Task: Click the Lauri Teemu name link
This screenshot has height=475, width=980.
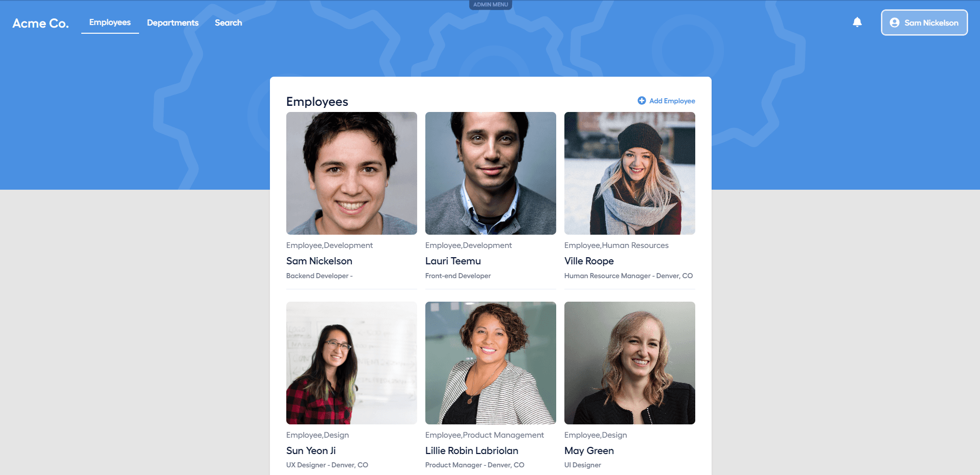Action: point(453,261)
